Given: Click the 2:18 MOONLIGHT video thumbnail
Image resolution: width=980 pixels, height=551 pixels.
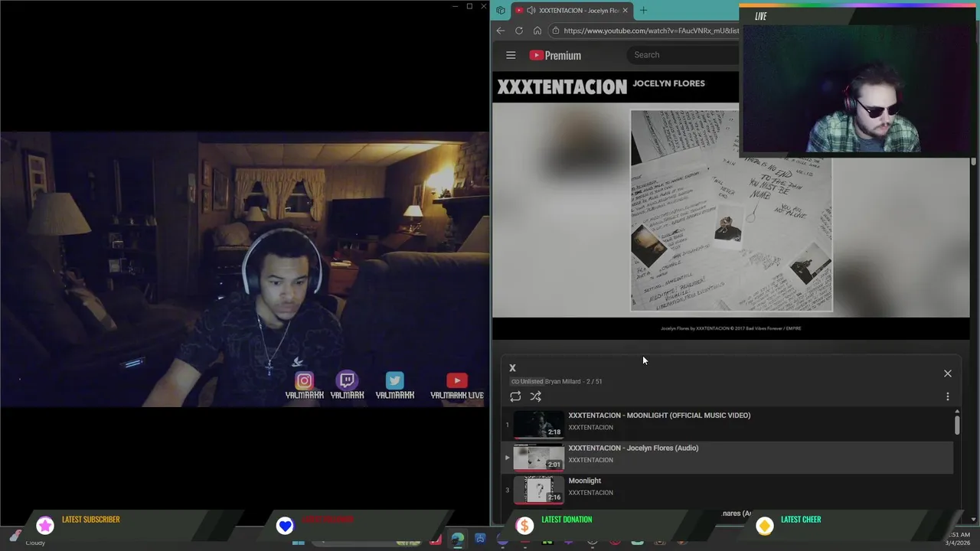Looking at the screenshot, I should (538, 424).
